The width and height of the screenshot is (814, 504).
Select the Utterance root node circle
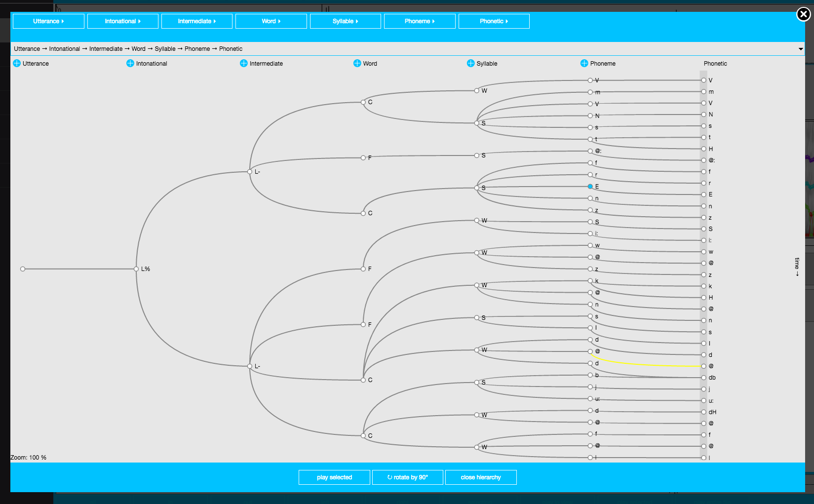(x=23, y=269)
